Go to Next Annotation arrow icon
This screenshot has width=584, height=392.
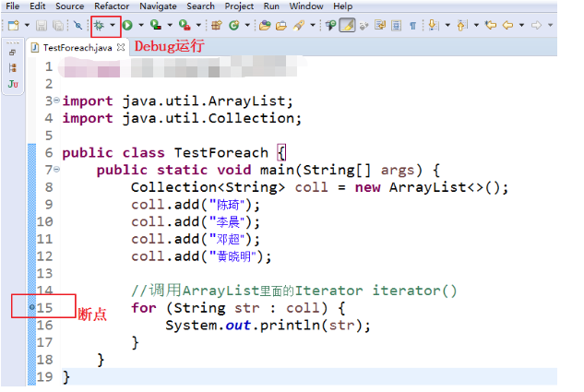coord(434,25)
